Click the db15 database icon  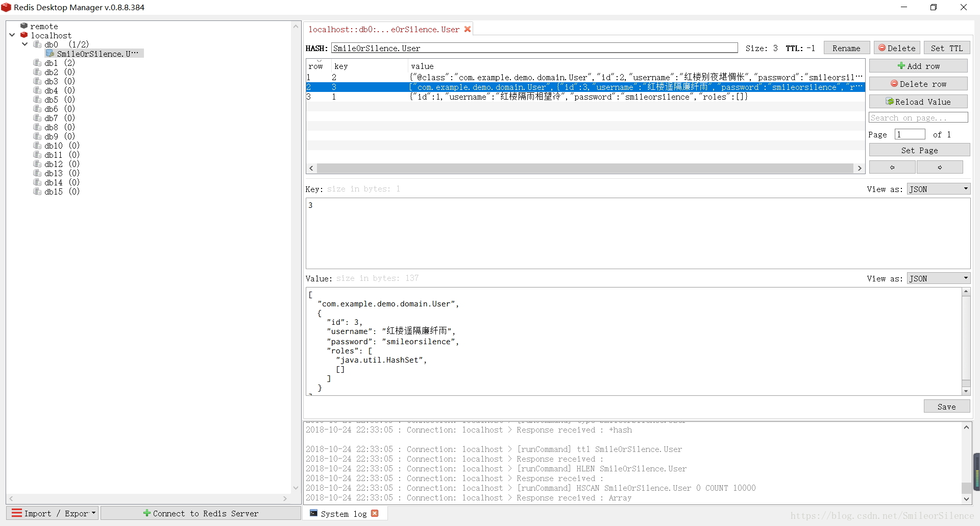click(37, 192)
